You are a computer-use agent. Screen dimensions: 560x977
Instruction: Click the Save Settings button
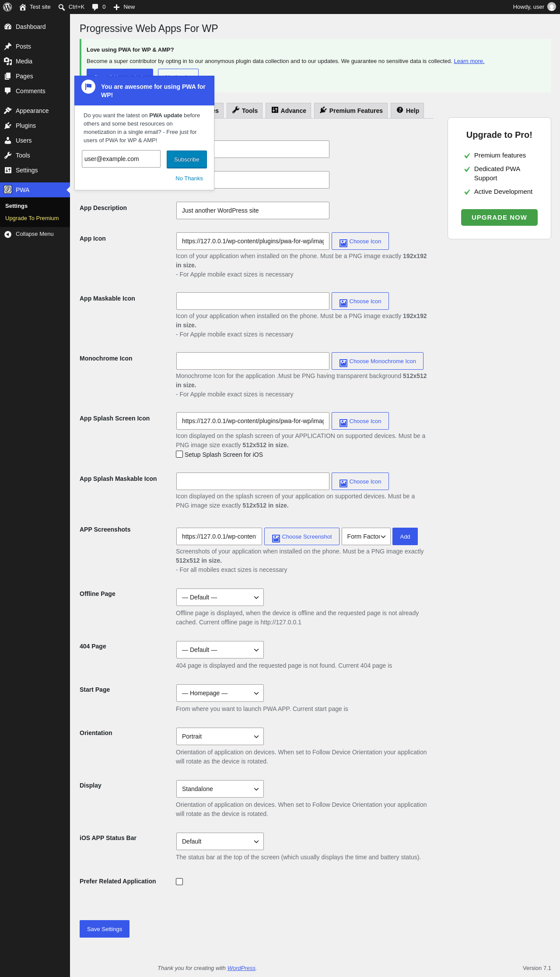(105, 929)
